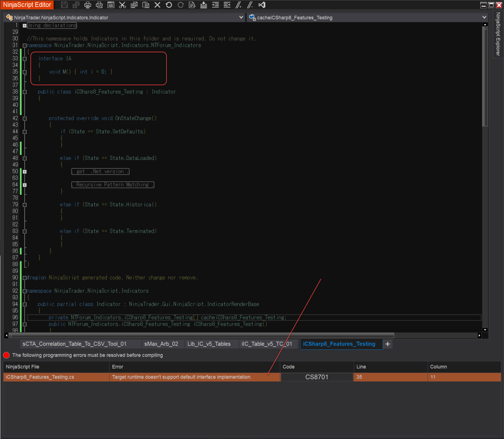The image size is (504, 439).
Task: Click the Undo arrow icon
Action: [169, 5]
